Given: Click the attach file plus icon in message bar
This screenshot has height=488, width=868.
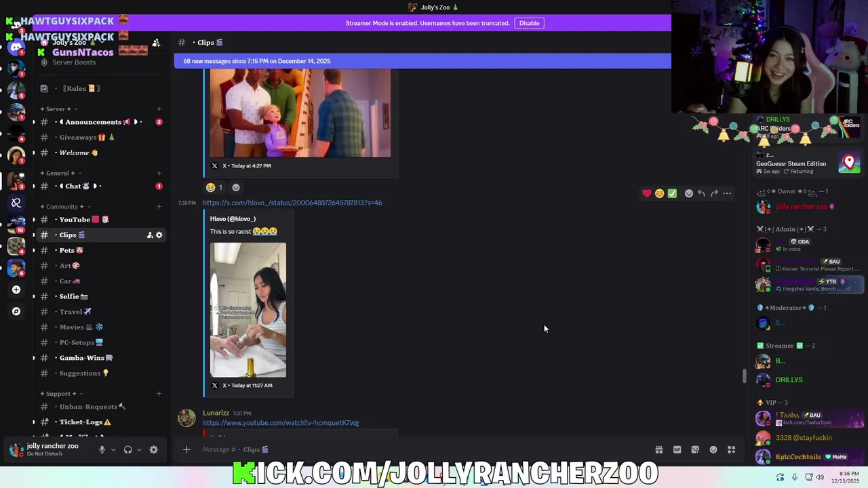Looking at the screenshot, I should [186, 449].
